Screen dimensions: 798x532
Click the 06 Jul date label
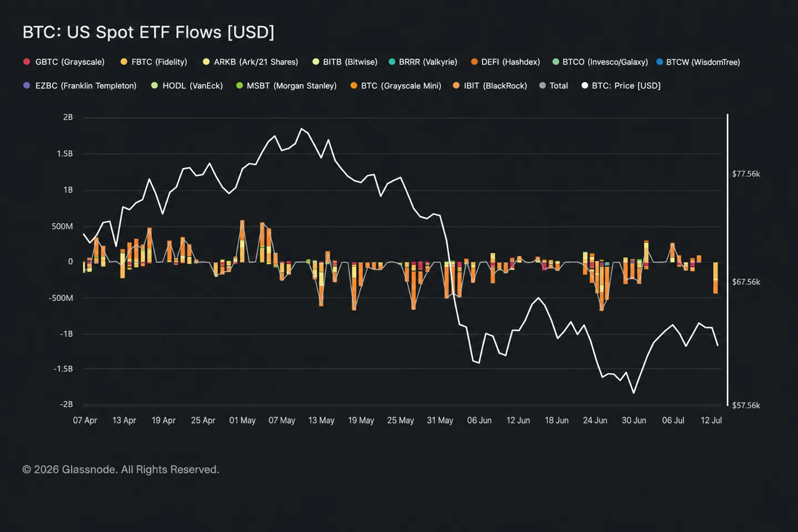[673, 421]
